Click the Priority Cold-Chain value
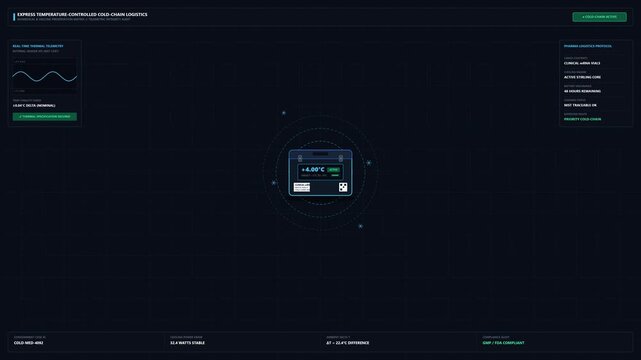 [583, 119]
